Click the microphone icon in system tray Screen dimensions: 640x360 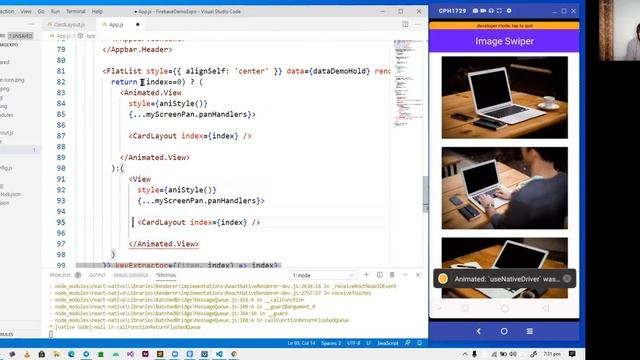474,354
